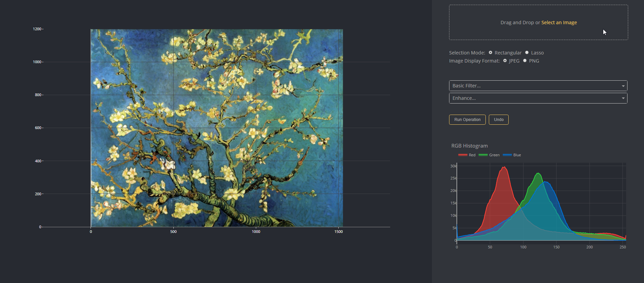644x283 pixels.
Task: Click the 150 label on histogram x-axis
Action: [556, 247]
